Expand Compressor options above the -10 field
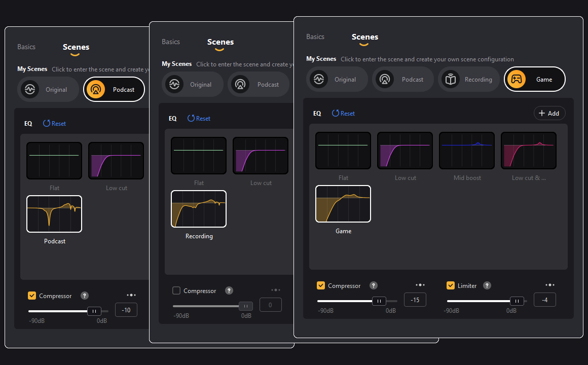The height and width of the screenshot is (365, 588). [131, 295]
